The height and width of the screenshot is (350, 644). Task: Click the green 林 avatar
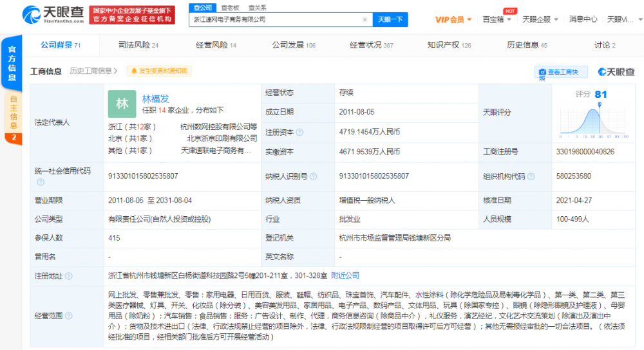coord(122,104)
